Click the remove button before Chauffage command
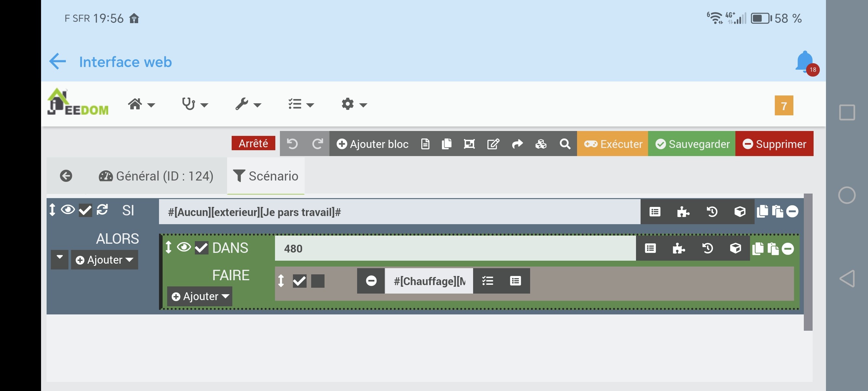The image size is (868, 391). tap(371, 281)
